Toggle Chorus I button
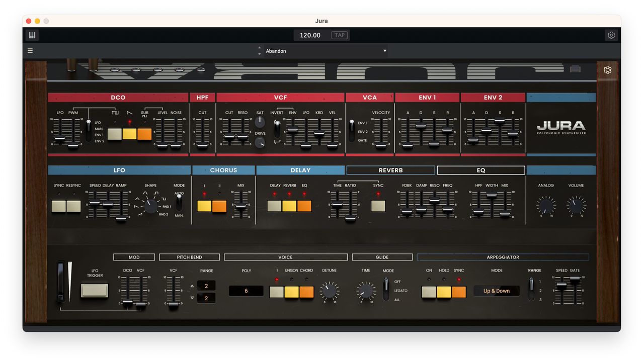644x362 pixels. pos(204,206)
